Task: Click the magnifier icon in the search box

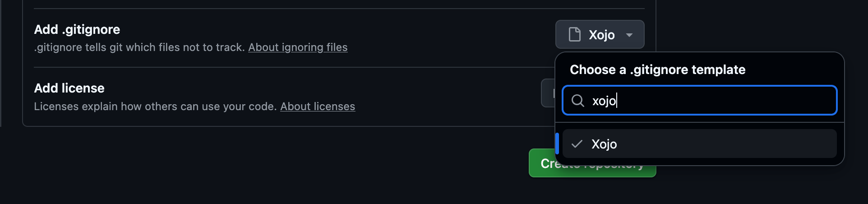Action: click(578, 100)
